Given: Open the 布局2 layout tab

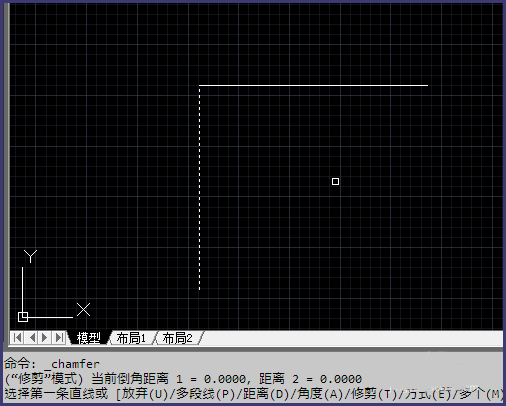Looking at the screenshot, I should click(x=178, y=338).
